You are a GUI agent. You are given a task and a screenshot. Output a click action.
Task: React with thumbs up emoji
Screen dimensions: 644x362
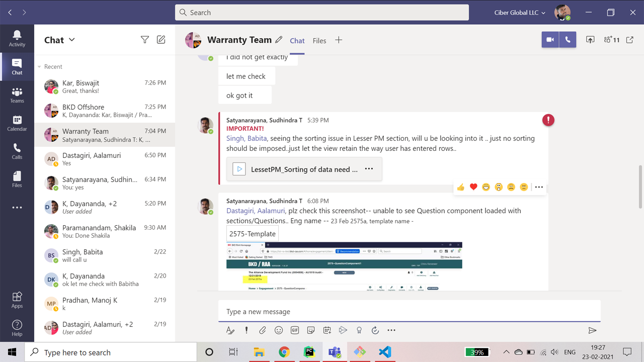click(461, 187)
